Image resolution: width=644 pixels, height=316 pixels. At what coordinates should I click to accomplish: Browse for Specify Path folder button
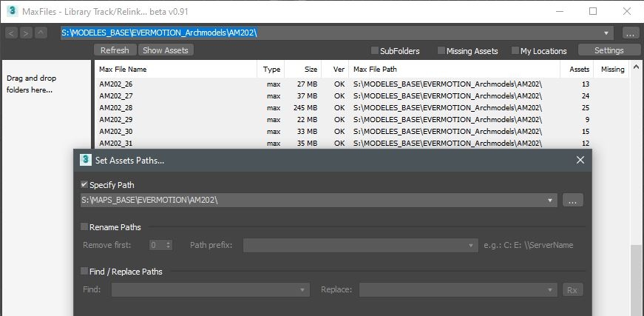[574, 201]
